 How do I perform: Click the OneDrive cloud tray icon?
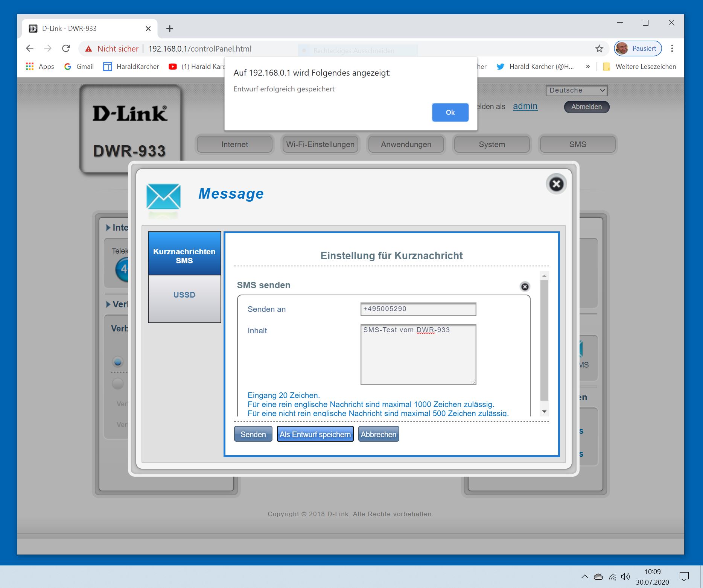click(598, 576)
